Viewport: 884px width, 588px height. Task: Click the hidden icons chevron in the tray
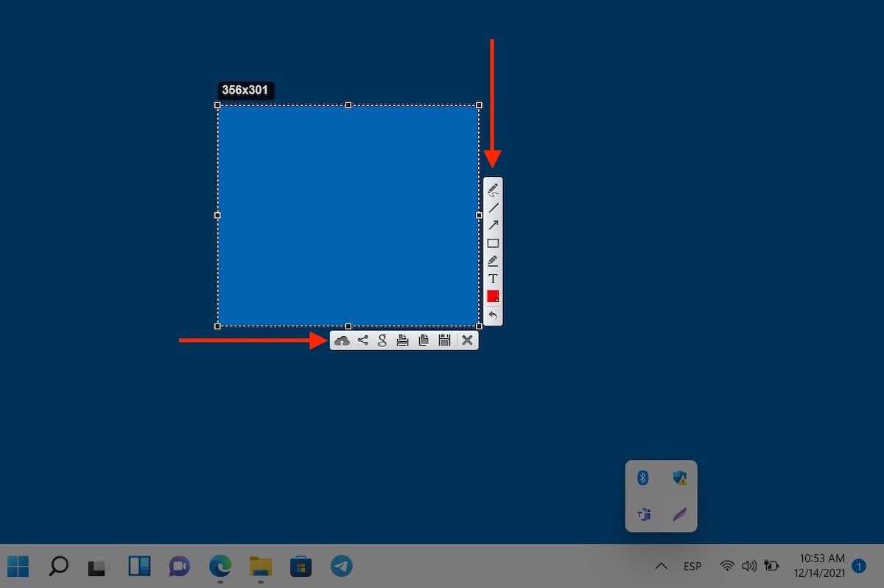pyautogui.click(x=661, y=566)
